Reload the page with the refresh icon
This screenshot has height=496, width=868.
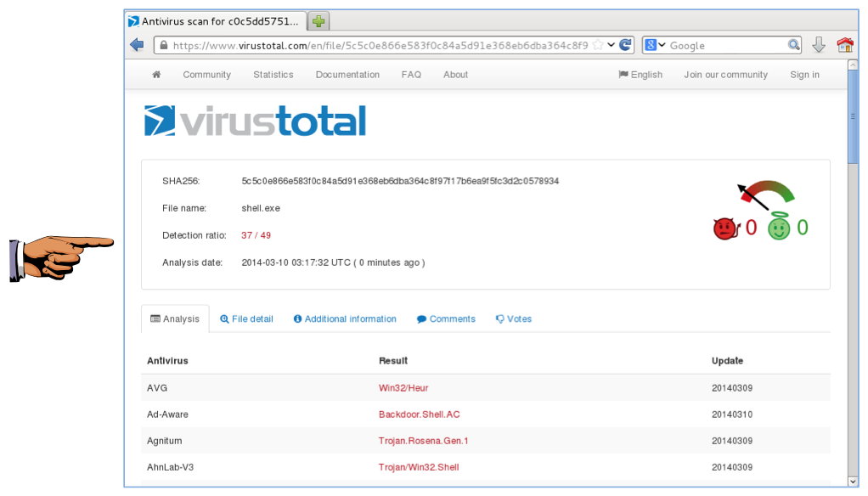point(626,45)
